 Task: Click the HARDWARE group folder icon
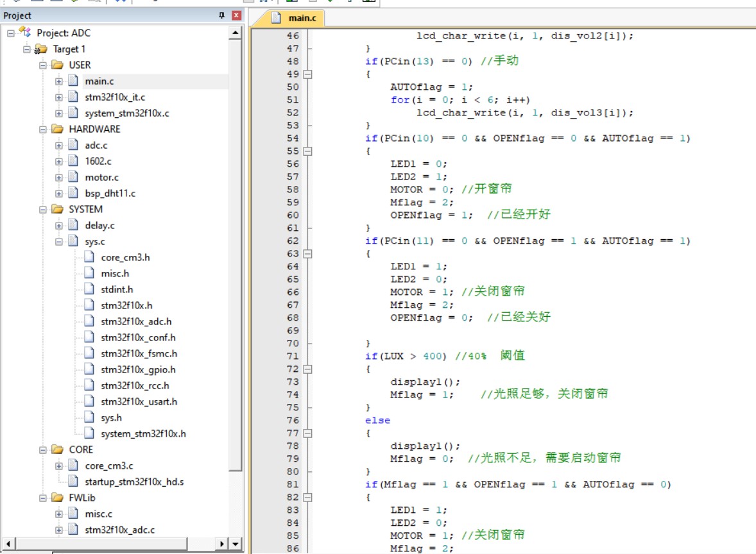click(x=57, y=129)
